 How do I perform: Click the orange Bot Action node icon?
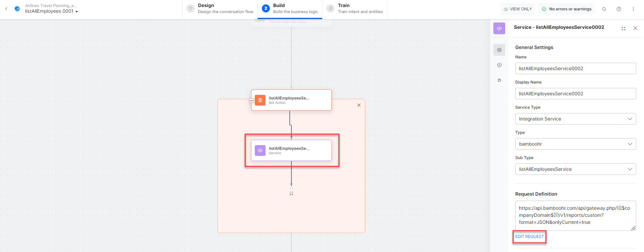(x=260, y=100)
